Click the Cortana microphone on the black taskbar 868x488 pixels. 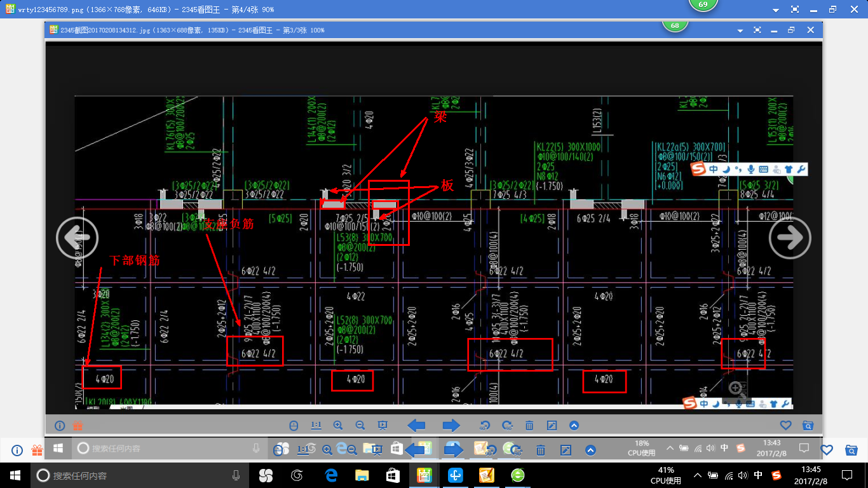pos(236,475)
